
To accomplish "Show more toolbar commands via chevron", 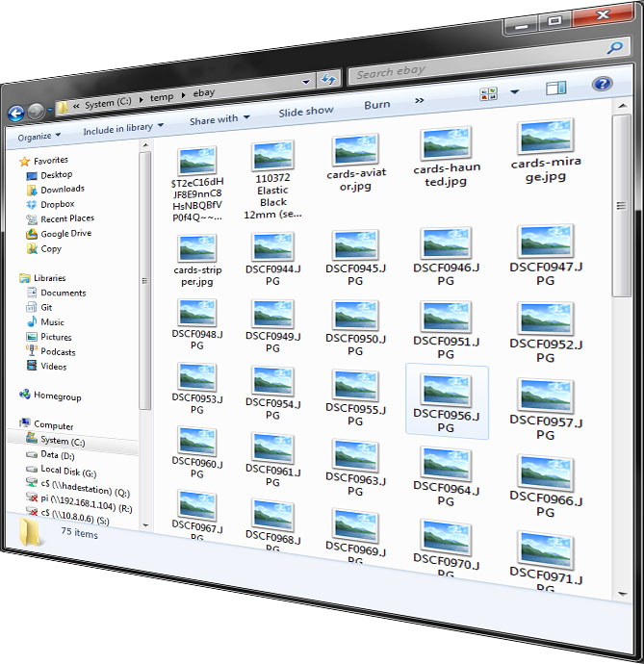I will coord(420,100).
